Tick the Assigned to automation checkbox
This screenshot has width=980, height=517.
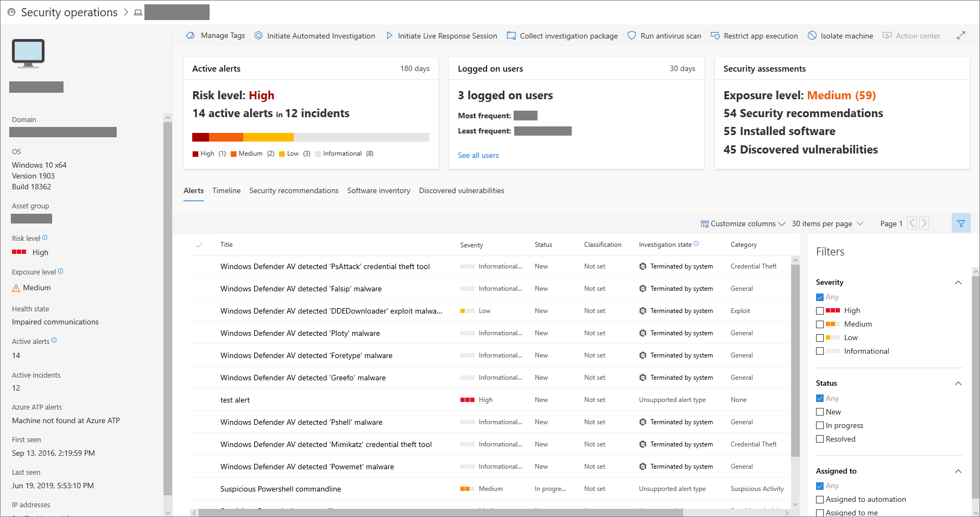(820, 500)
